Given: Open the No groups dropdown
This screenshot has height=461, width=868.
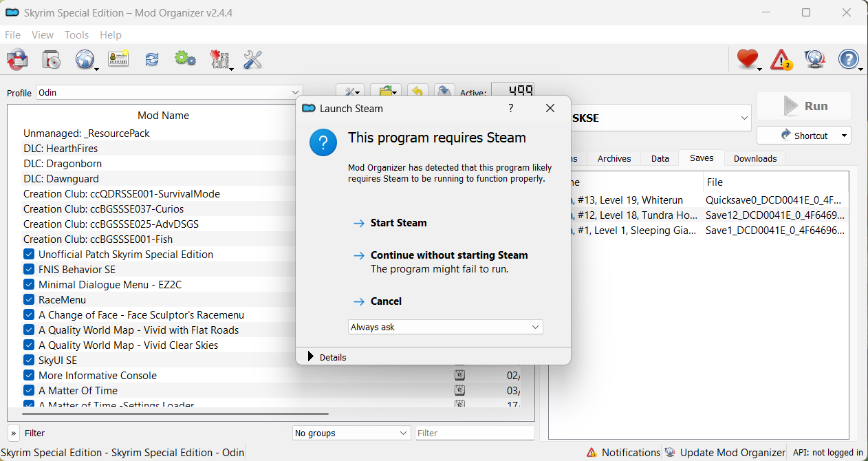Looking at the screenshot, I should pos(351,433).
